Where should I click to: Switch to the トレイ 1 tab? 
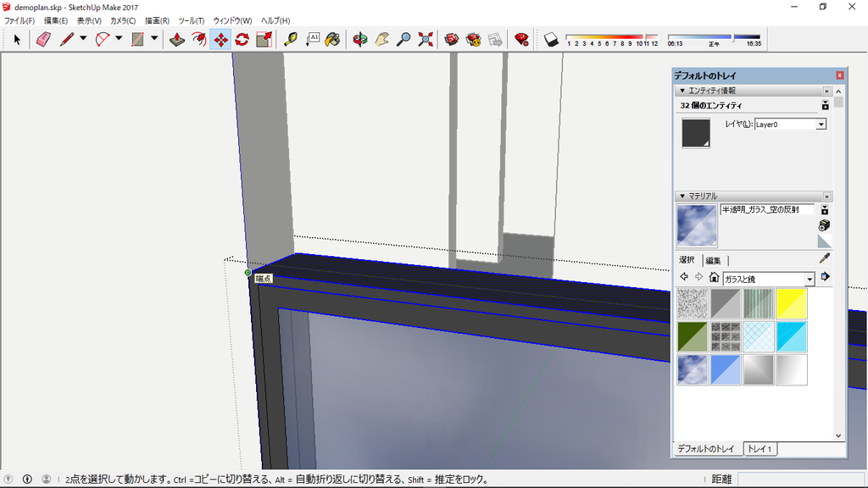click(x=759, y=449)
